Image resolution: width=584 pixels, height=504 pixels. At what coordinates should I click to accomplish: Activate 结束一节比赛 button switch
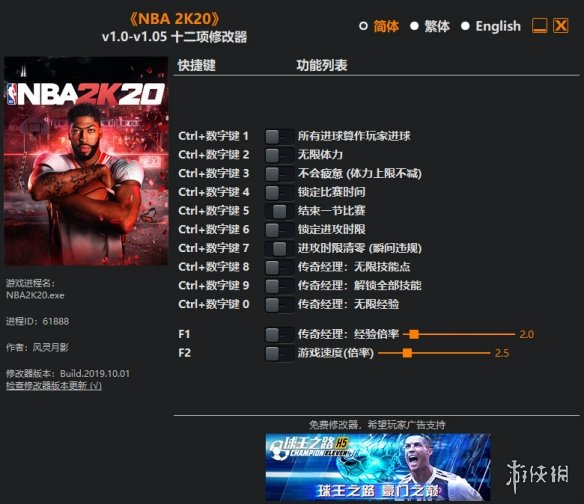[279, 211]
